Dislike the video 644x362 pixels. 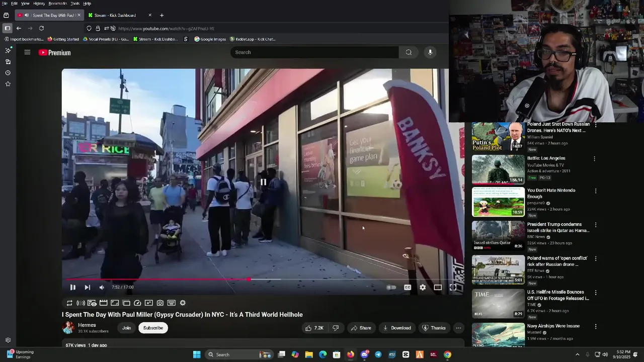coord(336,328)
